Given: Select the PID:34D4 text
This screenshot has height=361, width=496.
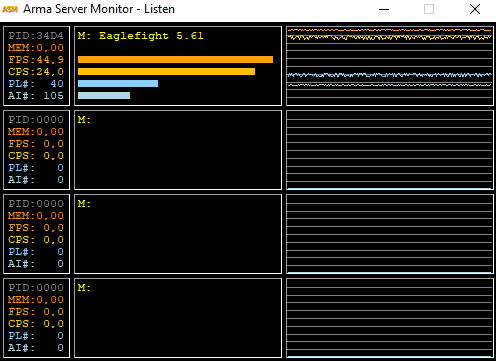Looking at the screenshot, I should [x=36, y=36].
